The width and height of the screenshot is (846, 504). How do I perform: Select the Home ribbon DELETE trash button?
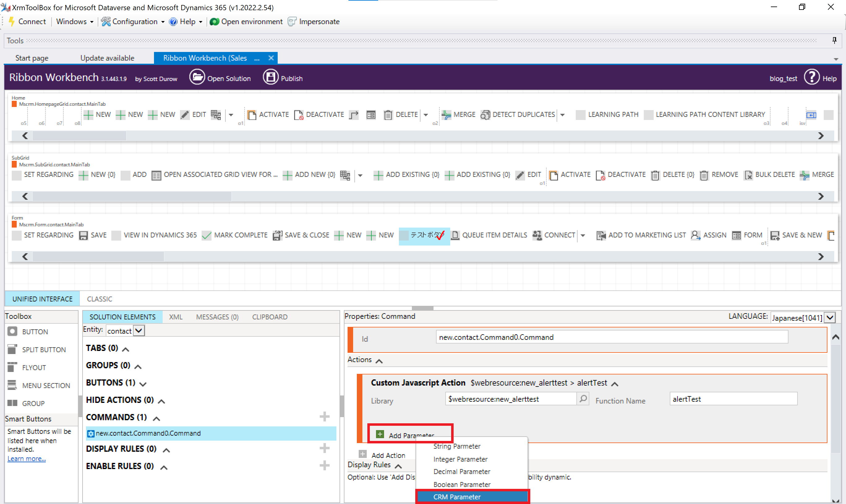click(400, 115)
